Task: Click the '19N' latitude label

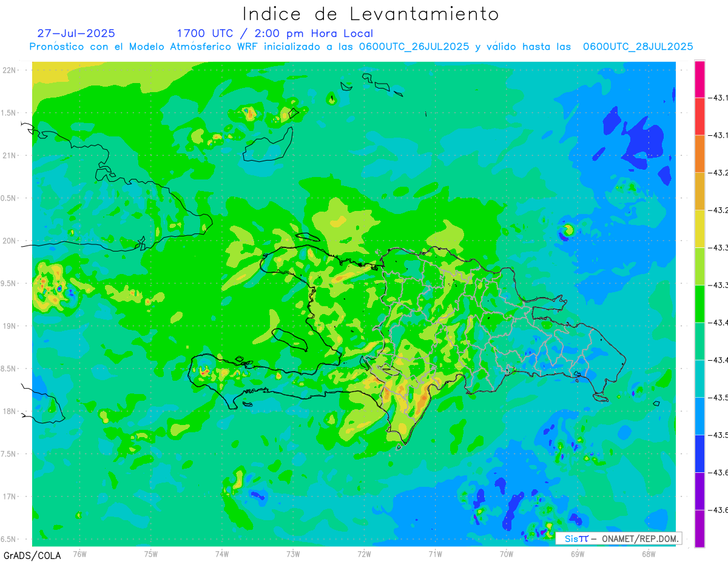Action: [x=10, y=326]
